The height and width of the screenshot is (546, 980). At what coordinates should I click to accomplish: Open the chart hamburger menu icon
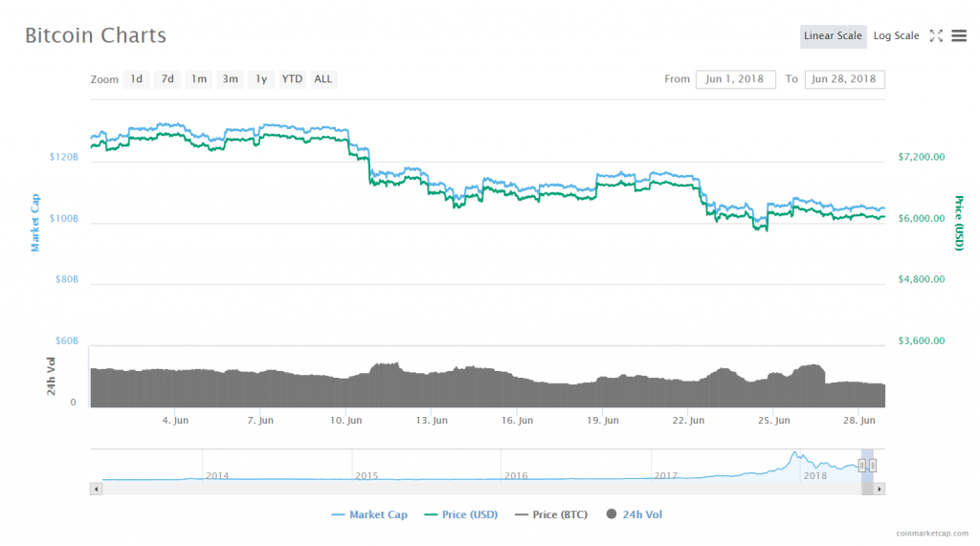click(959, 35)
